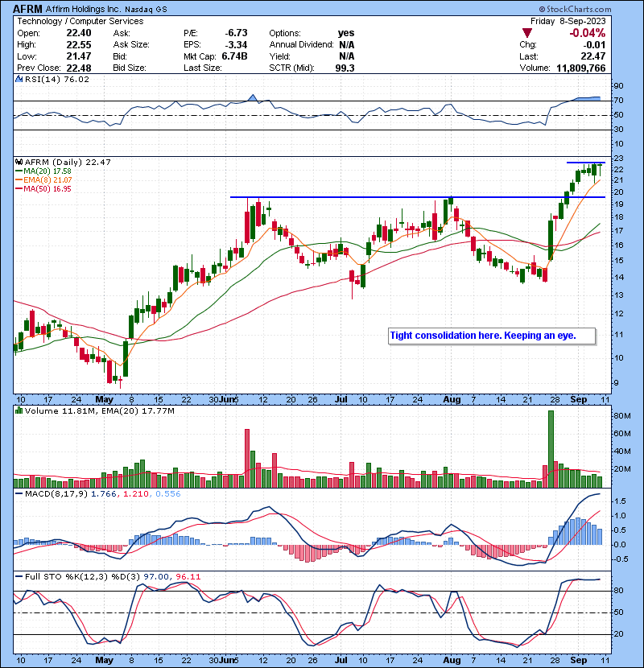Click the 90 label on RSI axis
644x668 pixels.
tap(618, 86)
